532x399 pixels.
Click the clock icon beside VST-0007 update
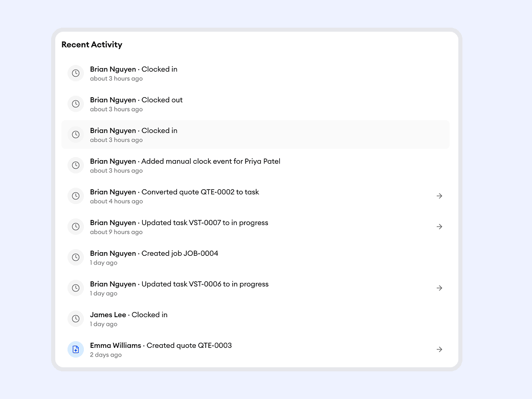[x=76, y=227]
